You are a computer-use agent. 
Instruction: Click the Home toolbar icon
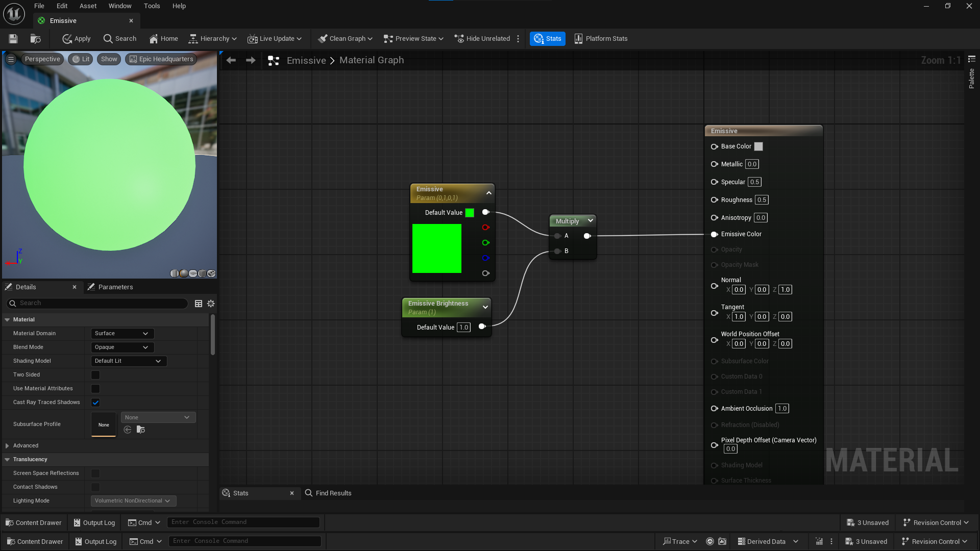coord(163,39)
